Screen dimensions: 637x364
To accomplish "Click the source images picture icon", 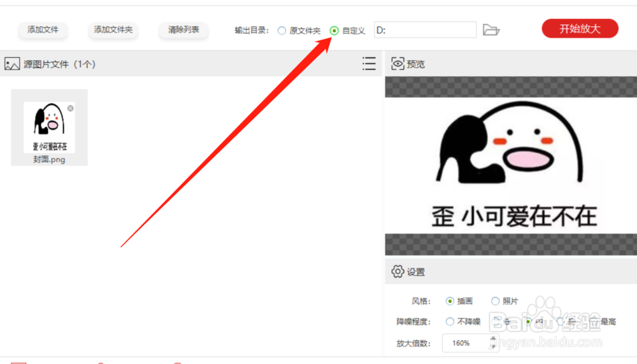I will pos(12,64).
